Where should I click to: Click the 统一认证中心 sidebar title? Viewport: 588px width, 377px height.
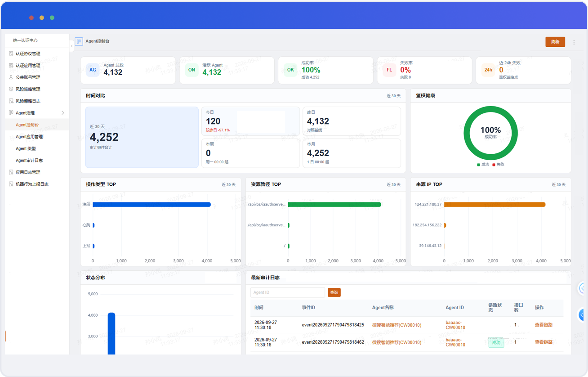[25, 40]
